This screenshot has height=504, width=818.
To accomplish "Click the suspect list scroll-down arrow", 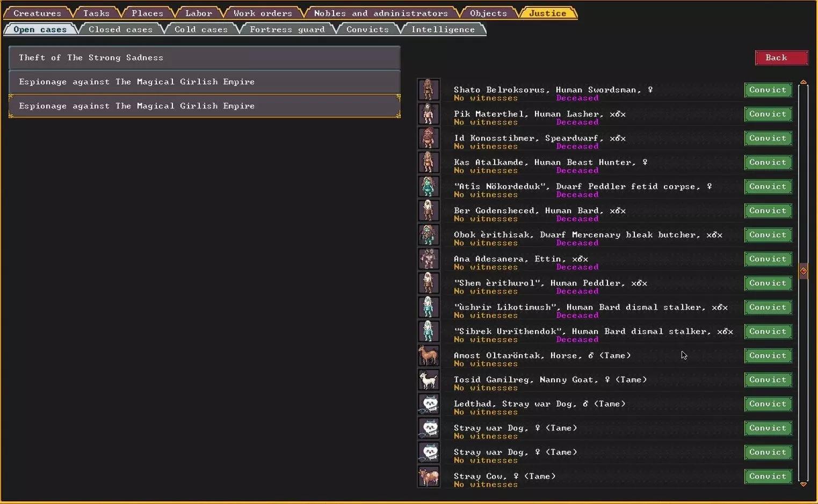I will pyautogui.click(x=803, y=484).
